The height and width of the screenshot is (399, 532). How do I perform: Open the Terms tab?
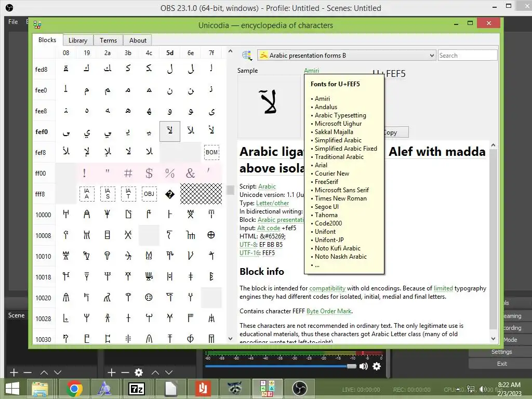(x=108, y=41)
